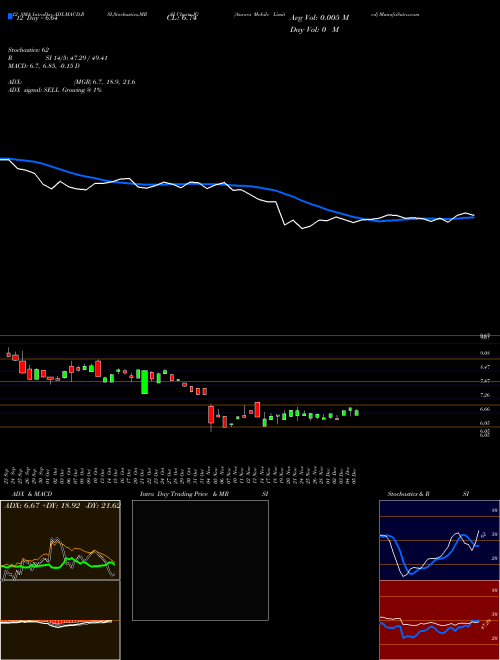Click the 'SI 14/3: 47.29 / 49.41' value
The width and height of the screenshot is (500, 660).
point(77,58)
